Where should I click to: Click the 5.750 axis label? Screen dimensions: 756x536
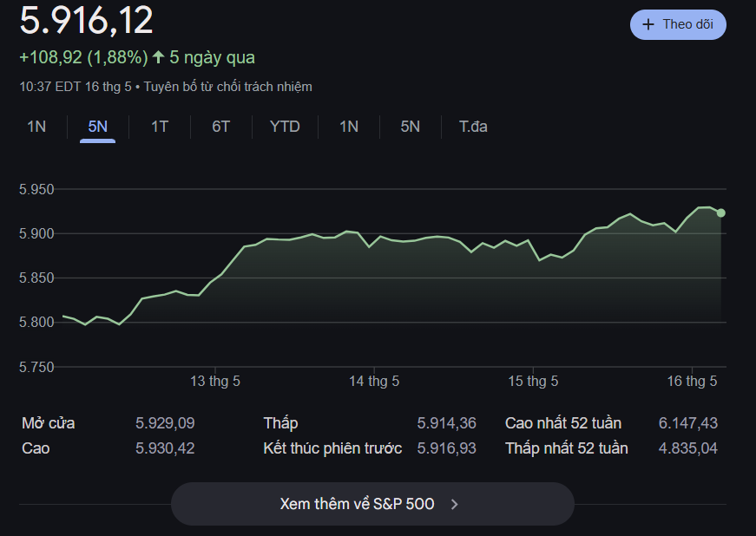tap(36, 367)
